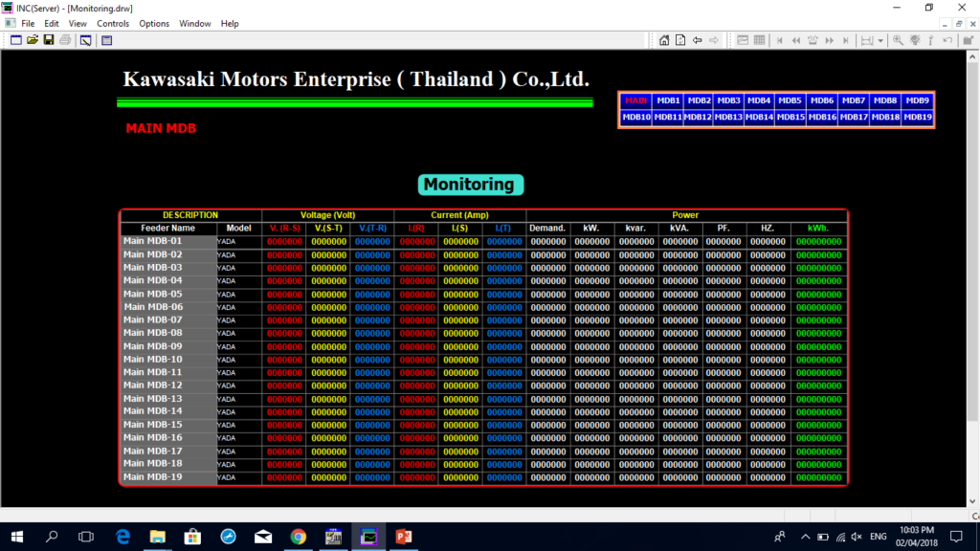The width and height of the screenshot is (980, 551).
Task: Click the Open file folder icon
Action: (33, 40)
